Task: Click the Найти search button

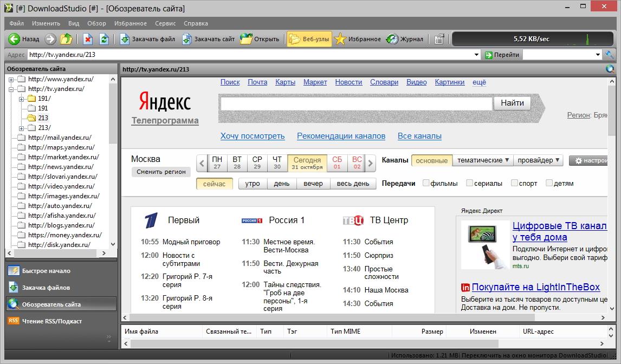Action: (x=512, y=103)
